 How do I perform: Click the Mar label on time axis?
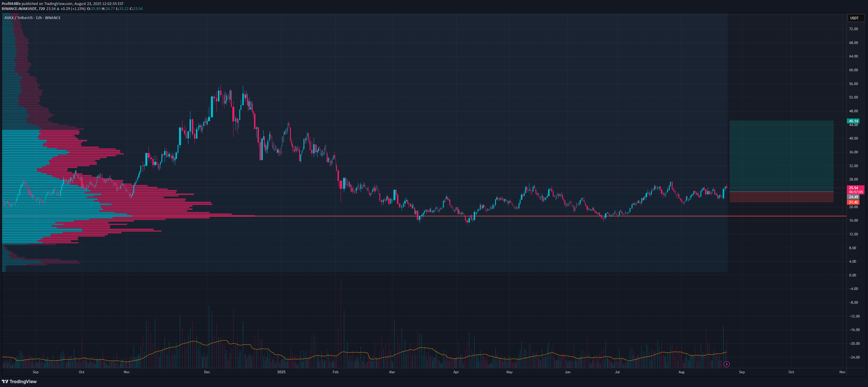coord(392,372)
